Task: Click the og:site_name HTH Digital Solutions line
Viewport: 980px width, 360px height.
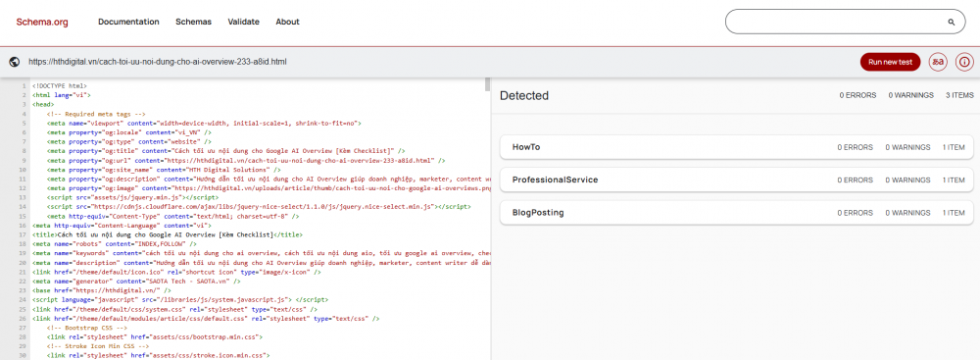Action: click(164, 169)
